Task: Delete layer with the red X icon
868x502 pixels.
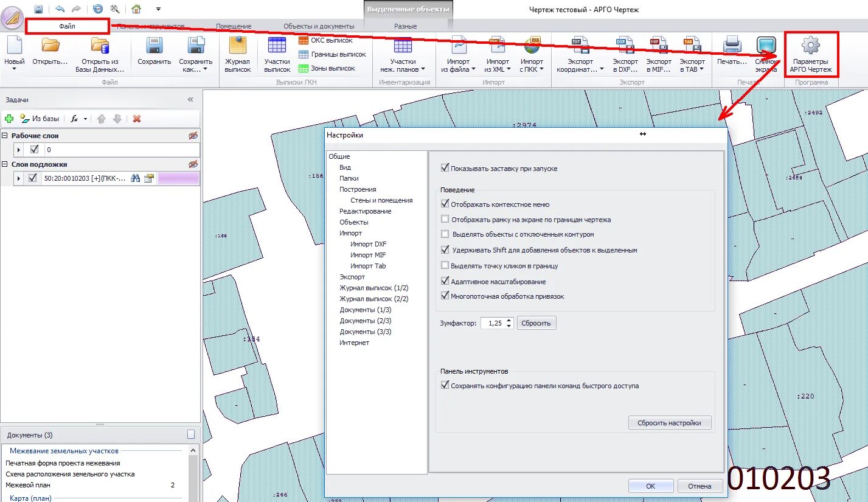Action: coord(137,119)
